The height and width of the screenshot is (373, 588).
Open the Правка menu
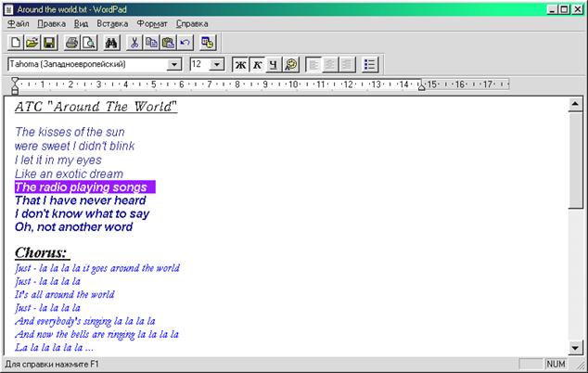click(51, 23)
